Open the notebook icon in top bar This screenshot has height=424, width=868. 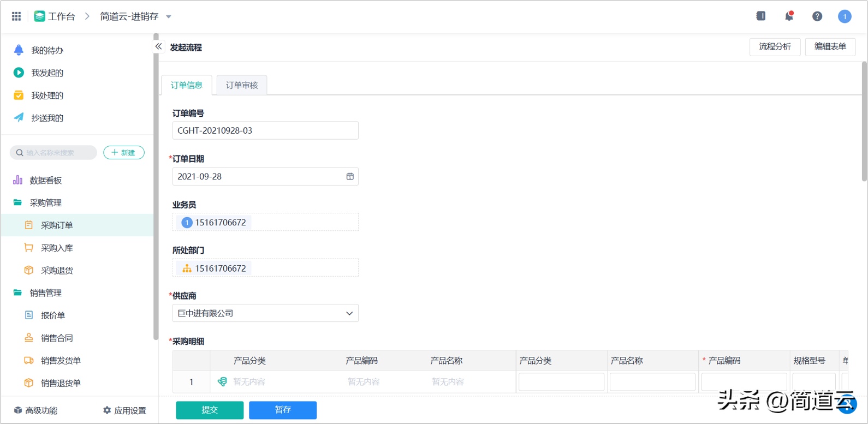[x=760, y=16]
